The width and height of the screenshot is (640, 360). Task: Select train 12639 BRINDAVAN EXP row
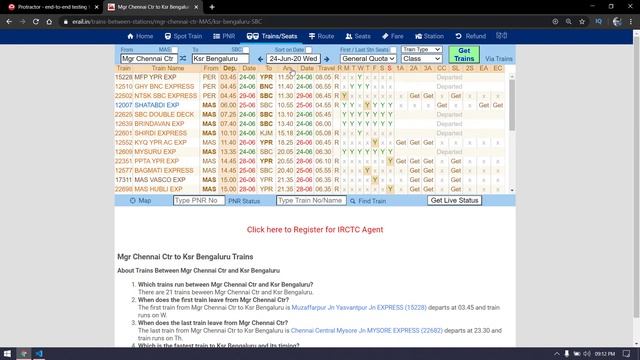tap(310, 124)
